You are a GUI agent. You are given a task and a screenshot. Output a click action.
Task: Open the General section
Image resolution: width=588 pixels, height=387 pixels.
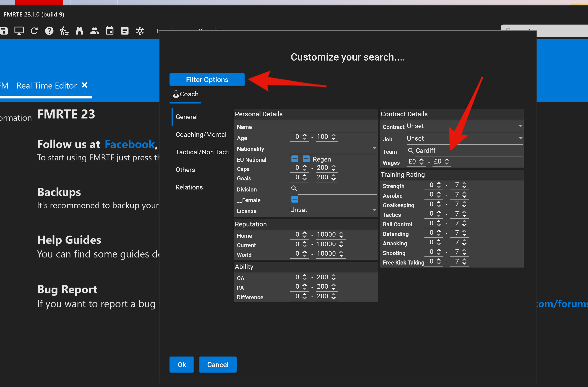(186, 117)
